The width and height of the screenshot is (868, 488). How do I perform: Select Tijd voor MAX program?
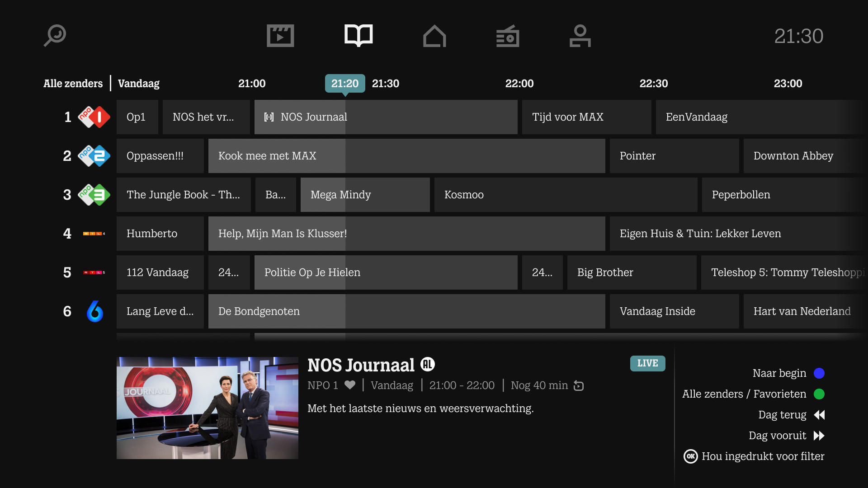pos(587,117)
